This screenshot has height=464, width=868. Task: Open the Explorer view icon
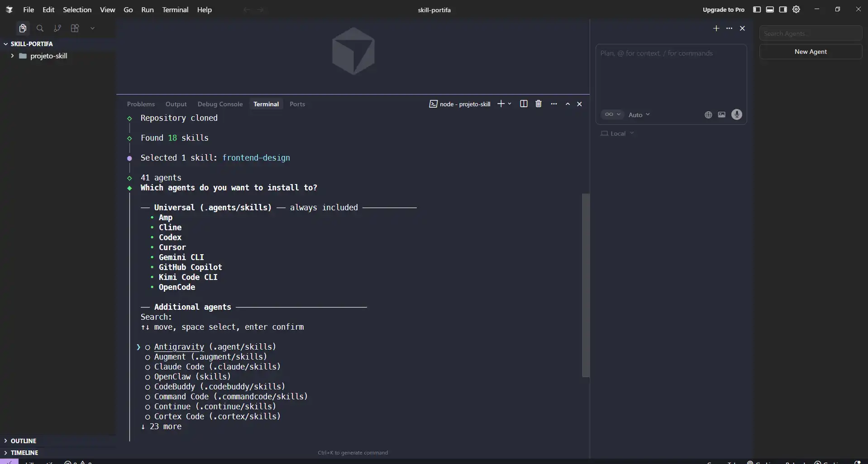pyautogui.click(x=23, y=28)
